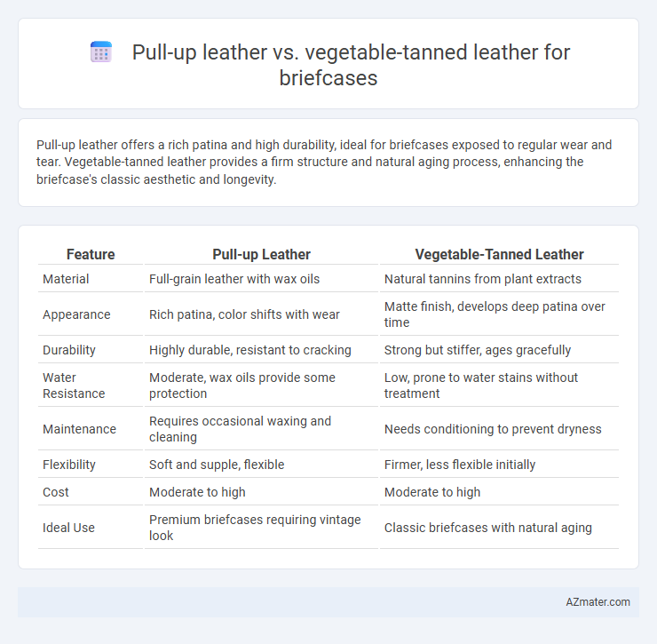Select the Cost row label

pyautogui.click(x=56, y=492)
